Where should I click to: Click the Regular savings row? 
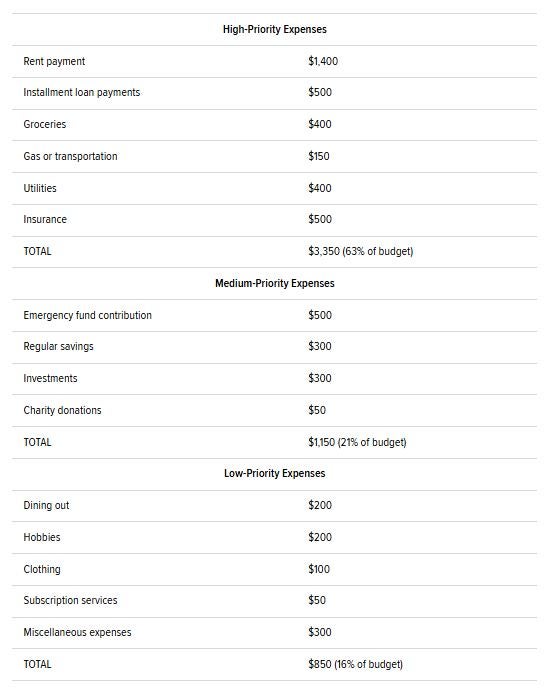pyautogui.click(x=274, y=347)
